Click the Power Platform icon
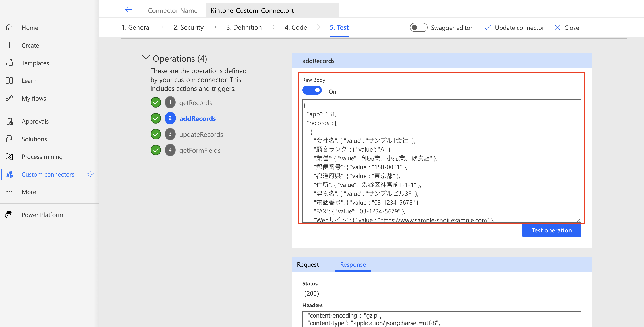This screenshot has height=327, width=644. click(8, 215)
